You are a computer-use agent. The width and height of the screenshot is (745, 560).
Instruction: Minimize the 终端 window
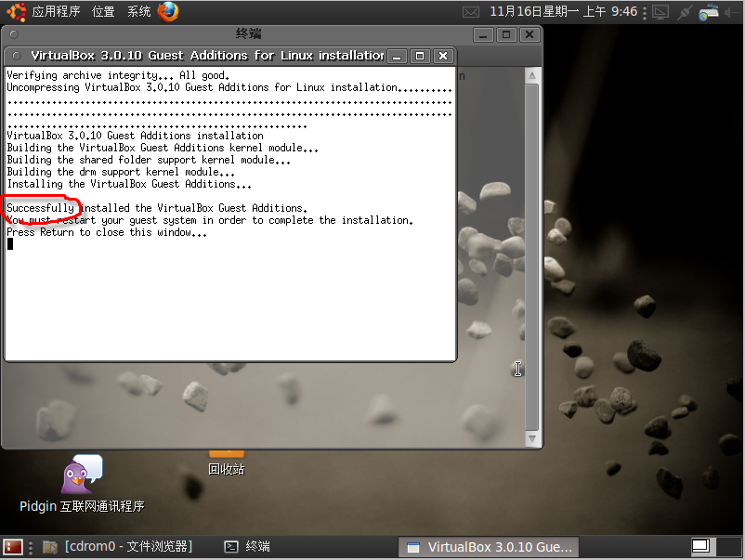(x=483, y=34)
